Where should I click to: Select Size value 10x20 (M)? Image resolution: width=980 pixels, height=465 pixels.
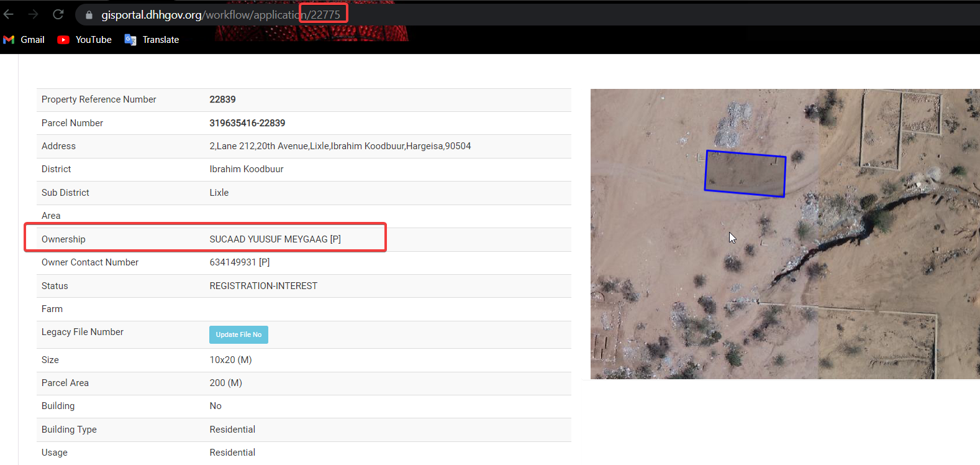click(x=230, y=360)
